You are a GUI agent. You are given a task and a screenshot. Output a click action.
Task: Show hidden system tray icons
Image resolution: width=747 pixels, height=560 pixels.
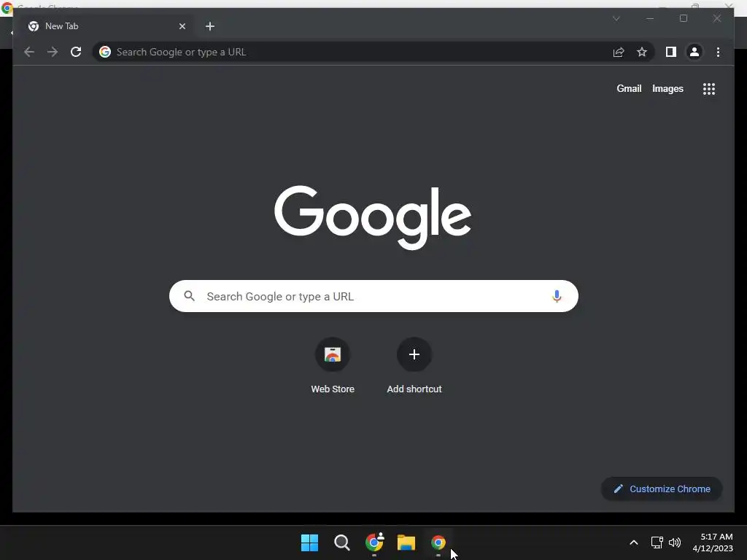634,542
